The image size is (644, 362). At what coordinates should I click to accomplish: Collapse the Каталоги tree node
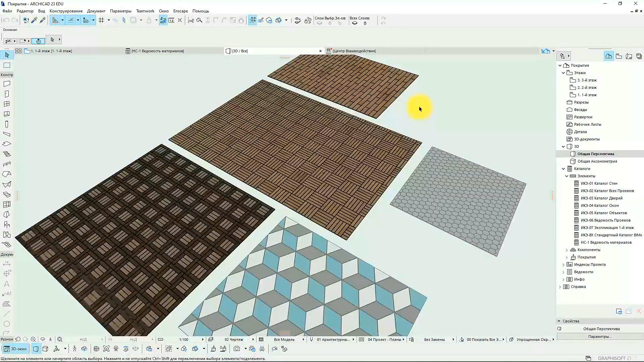[x=563, y=169]
